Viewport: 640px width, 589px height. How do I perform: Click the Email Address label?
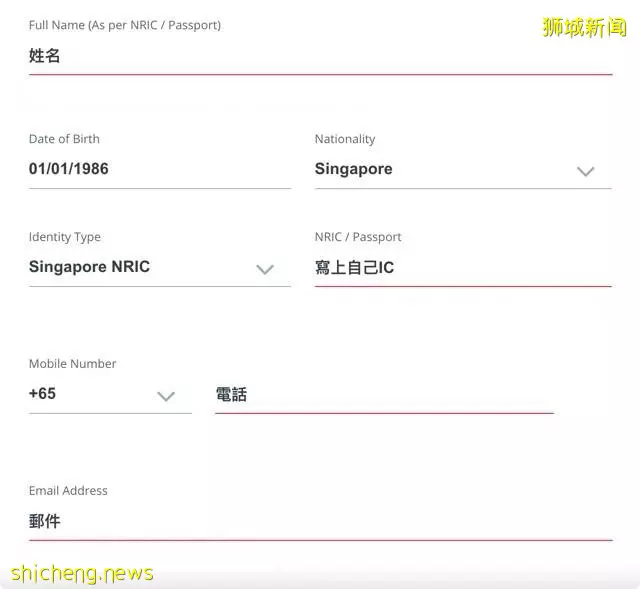(x=68, y=490)
